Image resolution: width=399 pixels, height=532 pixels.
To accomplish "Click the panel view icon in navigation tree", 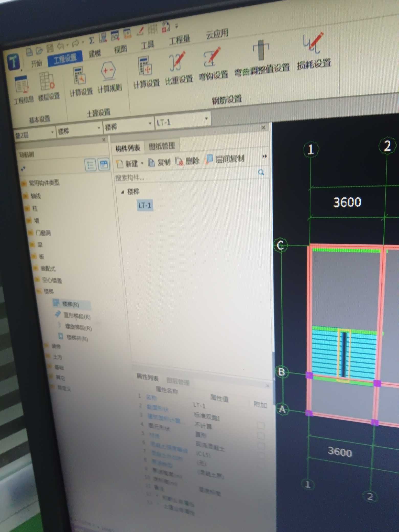I will pyautogui.click(x=104, y=164).
